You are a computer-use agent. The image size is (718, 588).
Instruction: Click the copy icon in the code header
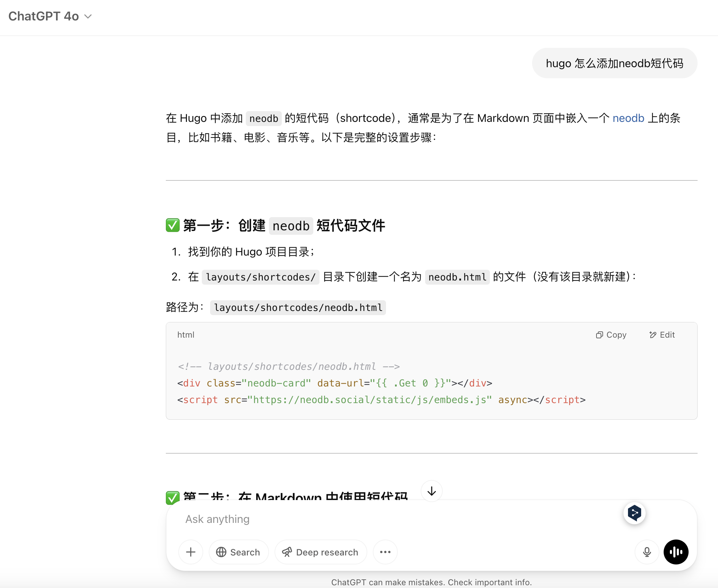(599, 335)
